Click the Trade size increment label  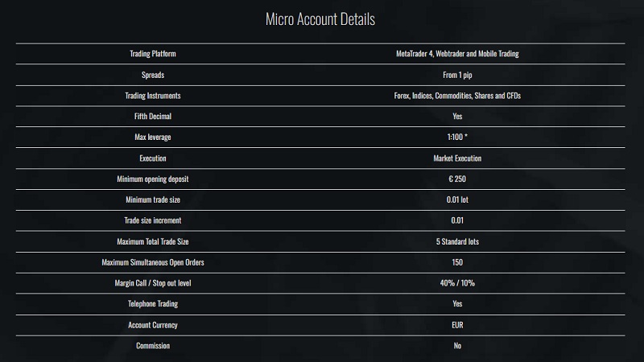tap(152, 220)
